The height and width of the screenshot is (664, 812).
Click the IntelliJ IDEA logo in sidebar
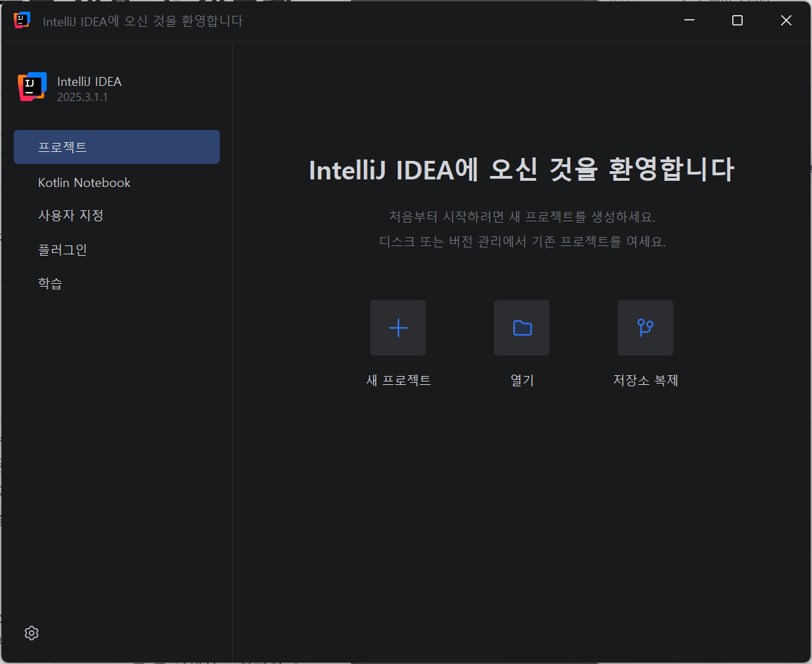pyautogui.click(x=32, y=87)
